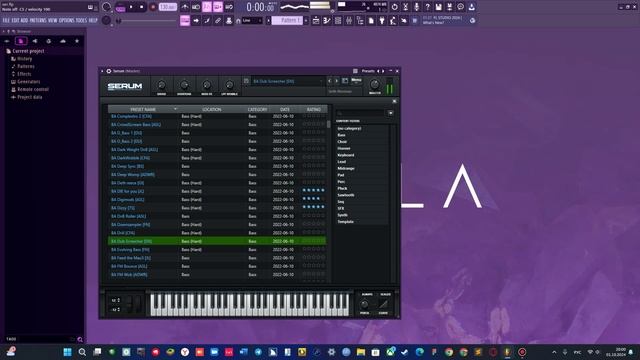Click the scissors cut icon in top toolbar
The height and width of the screenshot is (360, 640).
click(405, 7)
